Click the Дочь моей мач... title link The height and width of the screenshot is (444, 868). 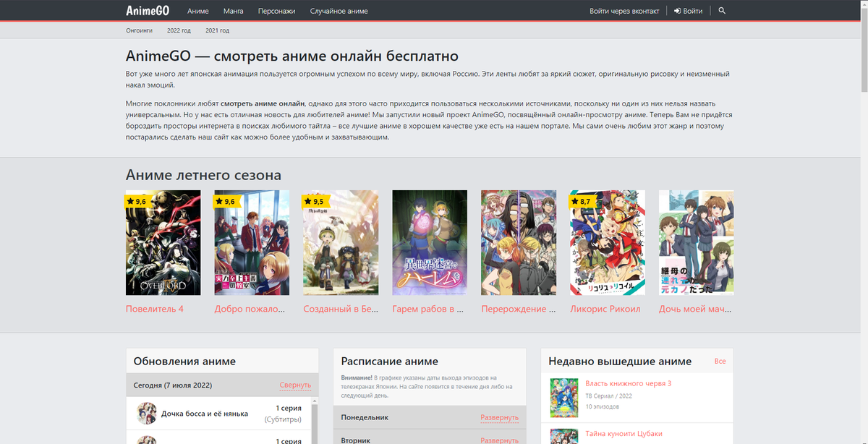[x=695, y=309]
